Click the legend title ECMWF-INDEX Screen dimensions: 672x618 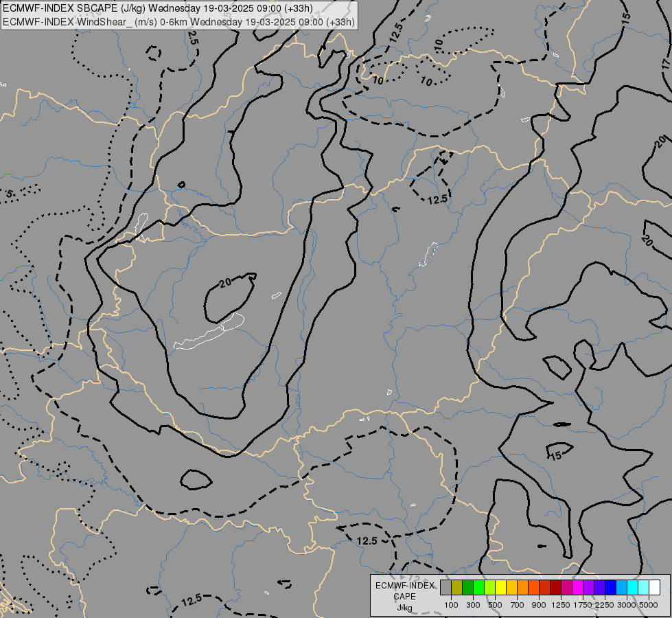point(405,586)
